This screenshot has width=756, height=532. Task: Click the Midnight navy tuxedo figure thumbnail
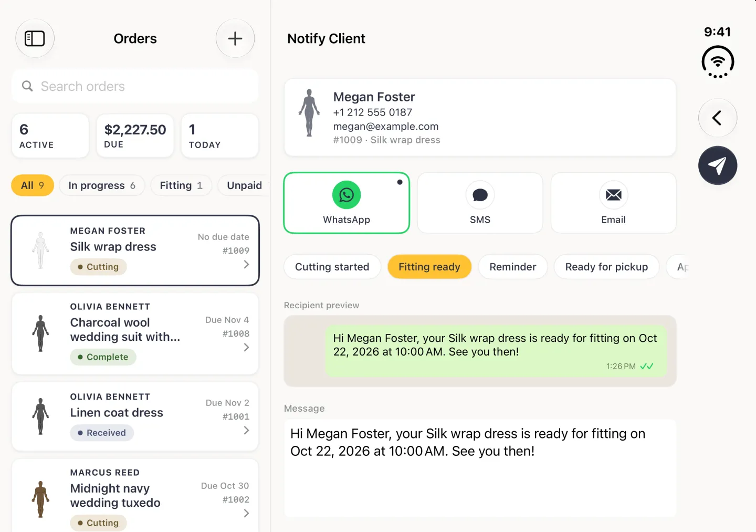(x=40, y=499)
